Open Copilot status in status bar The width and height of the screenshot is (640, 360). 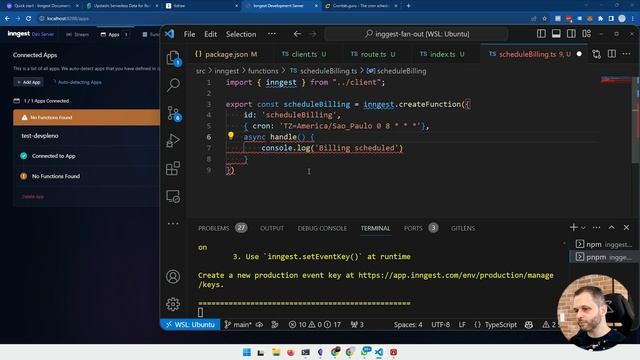(x=529, y=324)
